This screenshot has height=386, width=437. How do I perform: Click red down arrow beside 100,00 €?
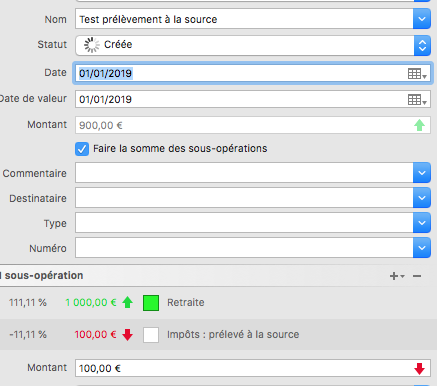[x=127, y=335]
